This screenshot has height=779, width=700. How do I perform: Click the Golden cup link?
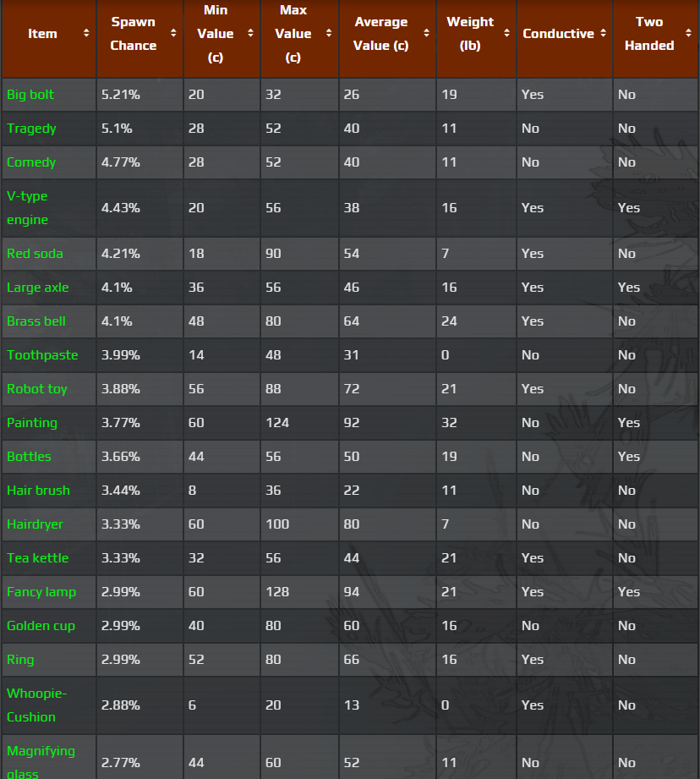click(41, 626)
